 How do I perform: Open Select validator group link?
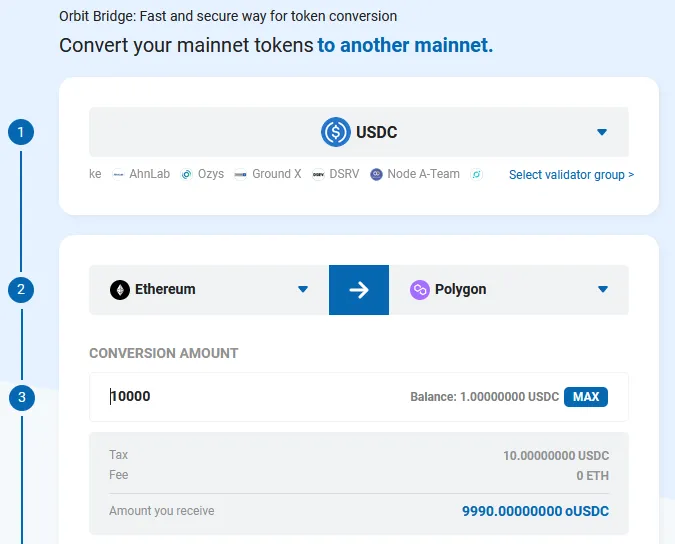571,175
